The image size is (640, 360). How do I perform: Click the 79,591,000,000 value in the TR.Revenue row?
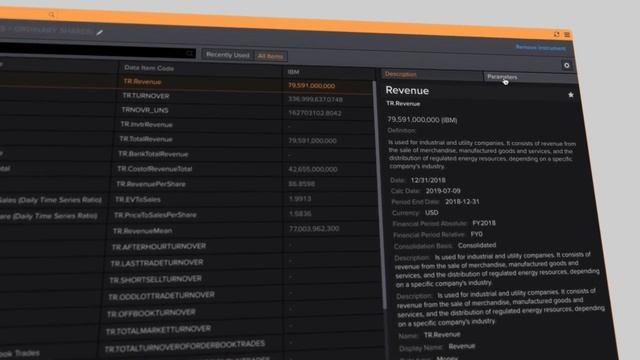pyautogui.click(x=311, y=86)
